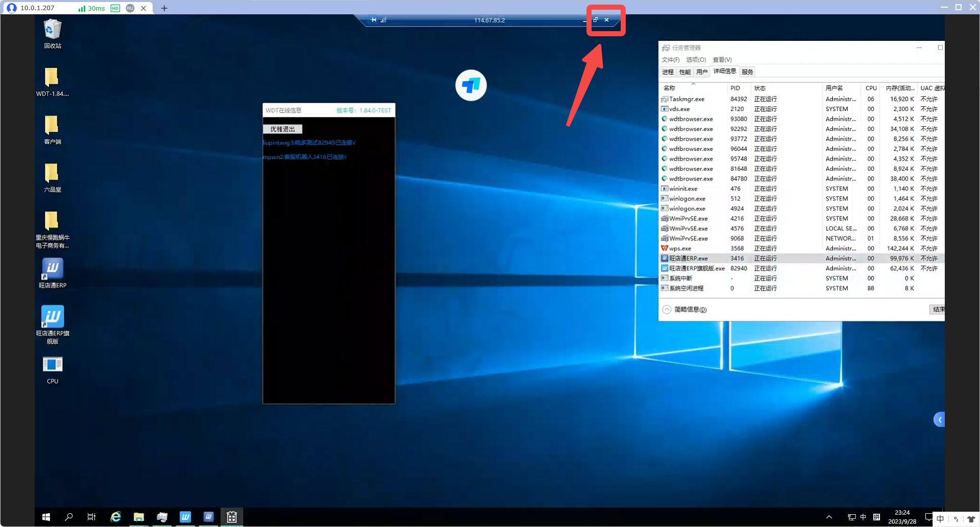Screen dimensions: 980x527
Task: Click the floating blue ToDesk-style circle icon
Action: 471,85
